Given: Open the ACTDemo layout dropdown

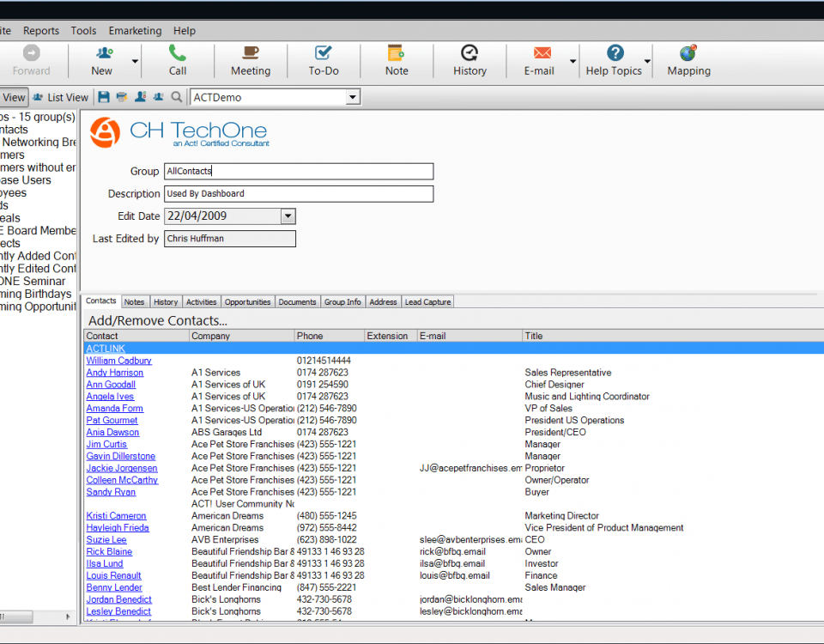Looking at the screenshot, I should (353, 97).
